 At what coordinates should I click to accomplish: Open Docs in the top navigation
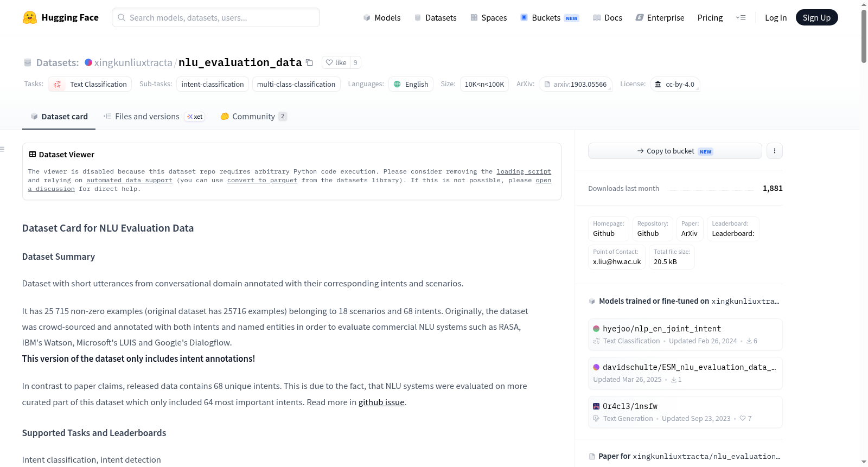pyautogui.click(x=608, y=17)
